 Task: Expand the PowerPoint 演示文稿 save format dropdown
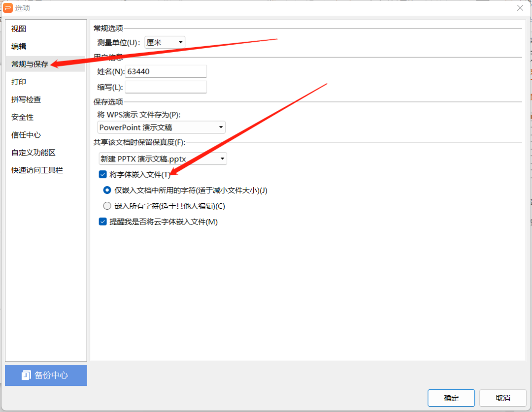click(161, 127)
